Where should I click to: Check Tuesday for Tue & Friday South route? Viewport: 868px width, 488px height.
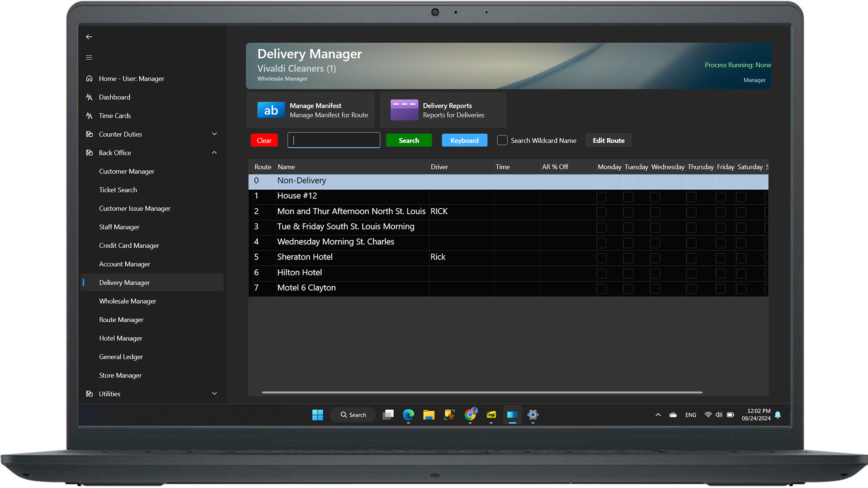[x=628, y=228]
